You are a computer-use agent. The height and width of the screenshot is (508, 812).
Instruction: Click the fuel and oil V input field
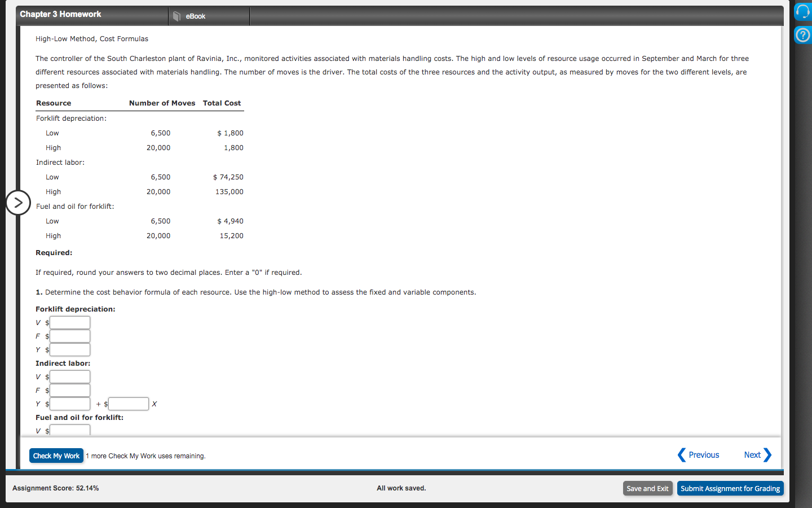69,430
